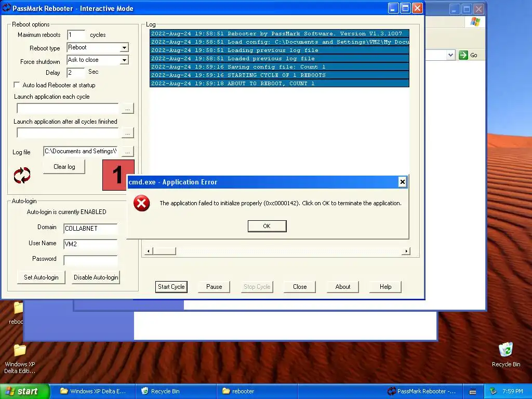Select log line 'Rebooter by PassMark Software'
This screenshot has width=532, height=399.
(279, 34)
